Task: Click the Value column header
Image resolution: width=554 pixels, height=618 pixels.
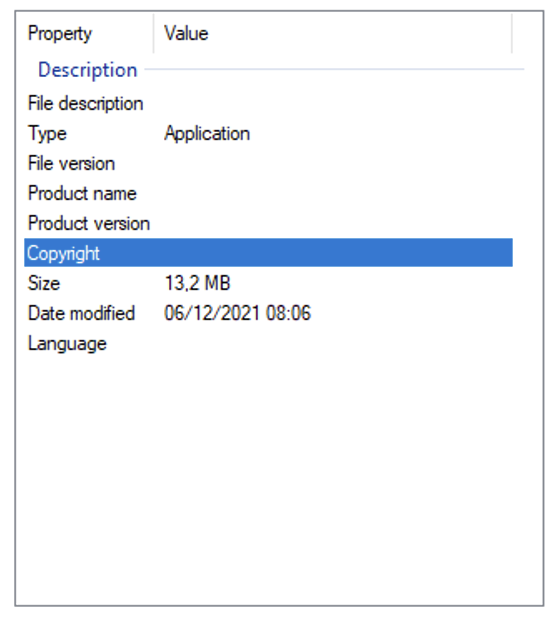Action: click(333, 34)
